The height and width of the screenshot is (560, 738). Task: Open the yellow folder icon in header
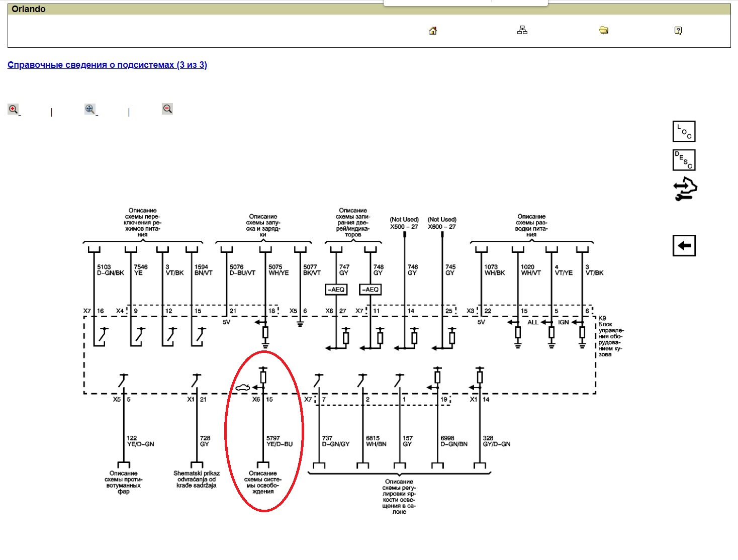604,31
